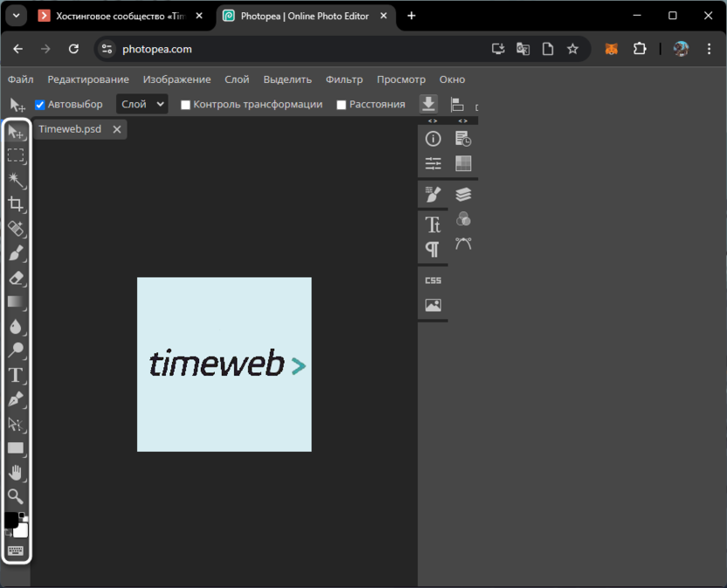The width and height of the screenshot is (727, 588).
Task: Select the Crop tool
Action: coord(16,204)
